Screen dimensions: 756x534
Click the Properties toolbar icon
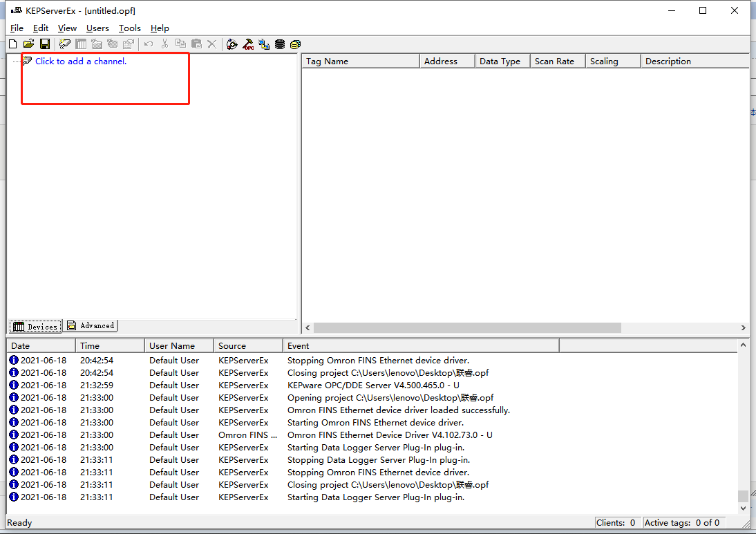[x=129, y=44]
